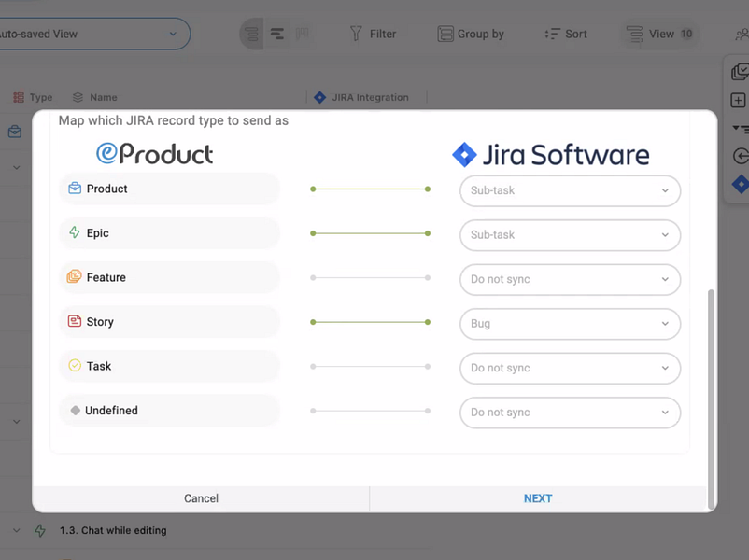Click the briefcase icon in the first background row
The height and width of the screenshot is (560, 749).
[x=15, y=132]
